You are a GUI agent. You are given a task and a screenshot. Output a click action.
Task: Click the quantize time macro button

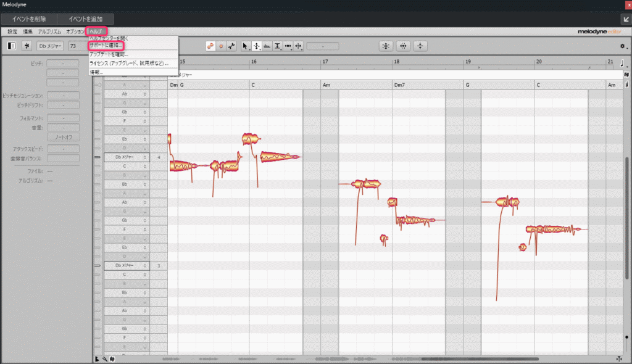pyautogui.click(x=403, y=46)
